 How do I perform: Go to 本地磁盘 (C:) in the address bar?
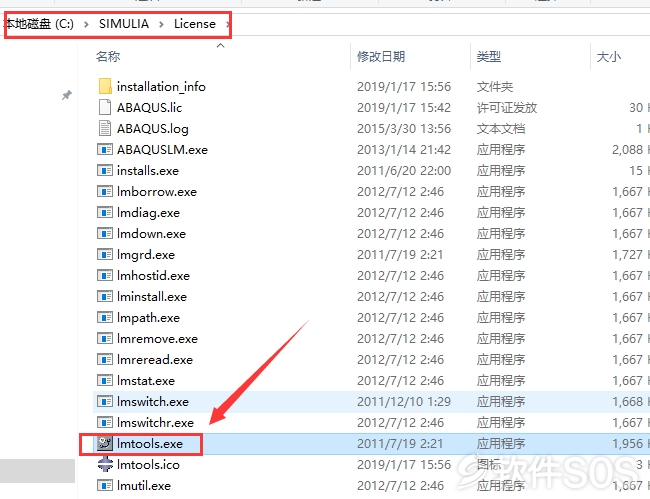39,24
